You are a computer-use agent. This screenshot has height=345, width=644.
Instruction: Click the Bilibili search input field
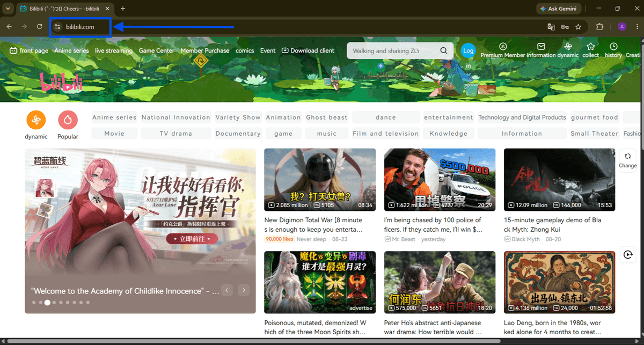click(x=393, y=51)
